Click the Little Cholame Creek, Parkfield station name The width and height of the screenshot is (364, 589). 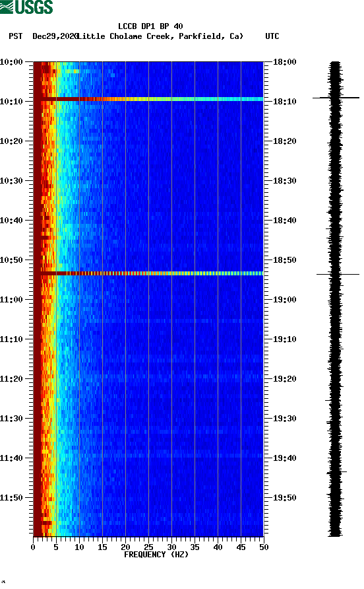[x=160, y=36]
